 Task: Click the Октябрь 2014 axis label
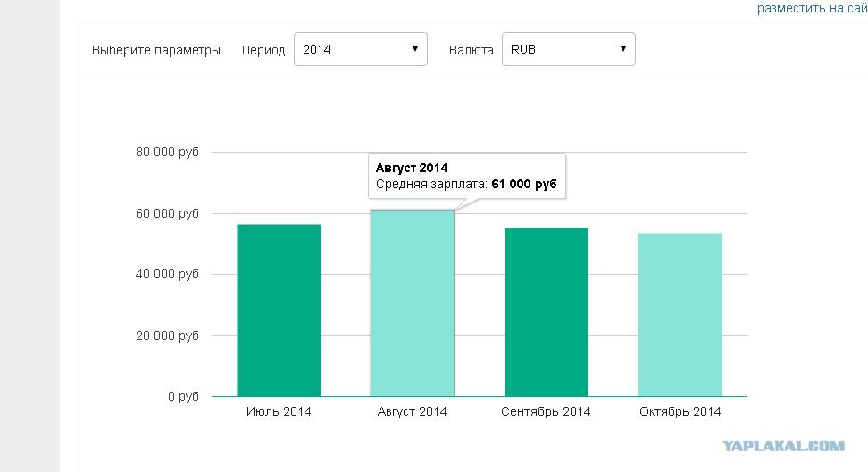(x=680, y=411)
